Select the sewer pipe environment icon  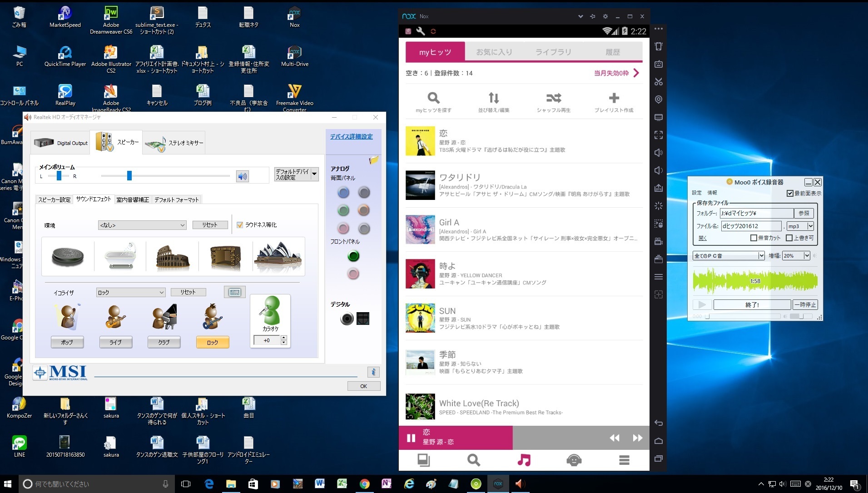click(68, 257)
